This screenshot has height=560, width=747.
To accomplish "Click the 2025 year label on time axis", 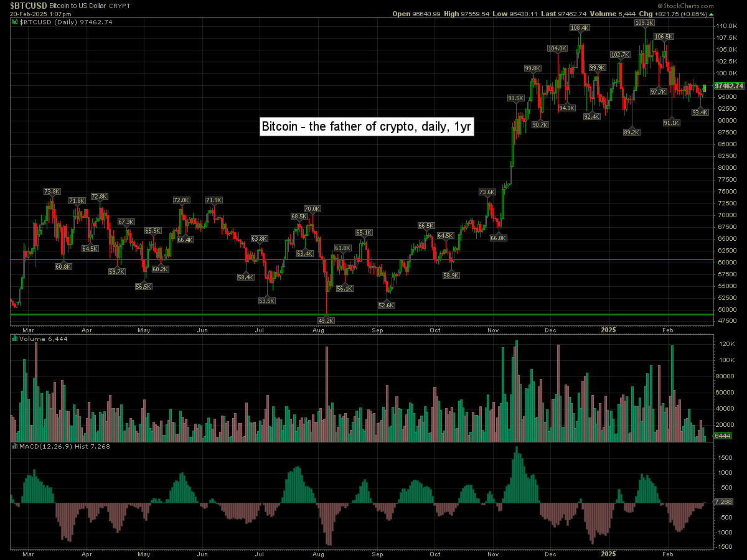I will (608, 330).
